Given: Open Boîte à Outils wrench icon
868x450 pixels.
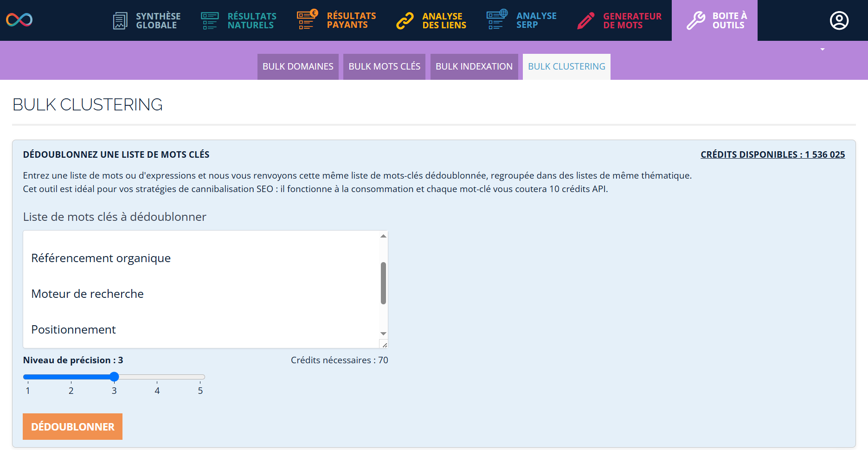Looking at the screenshot, I should click(696, 21).
